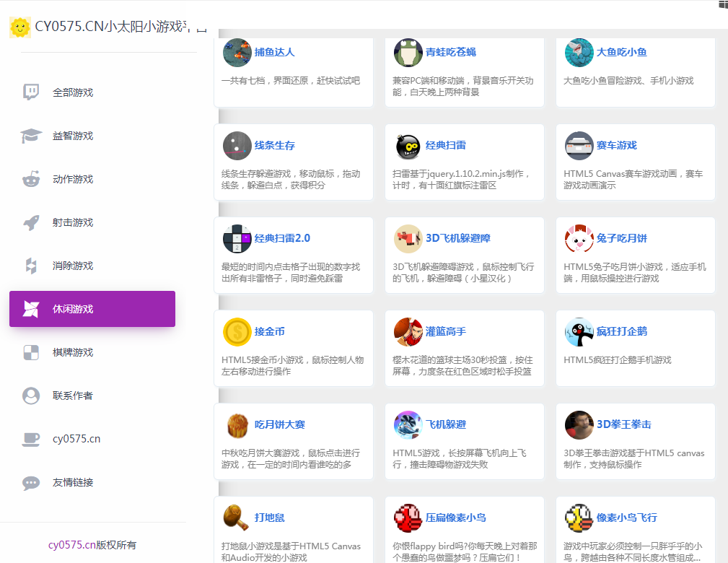Open the 大鱼吃小鱼 game link
The image size is (728, 563).
(622, 52)
